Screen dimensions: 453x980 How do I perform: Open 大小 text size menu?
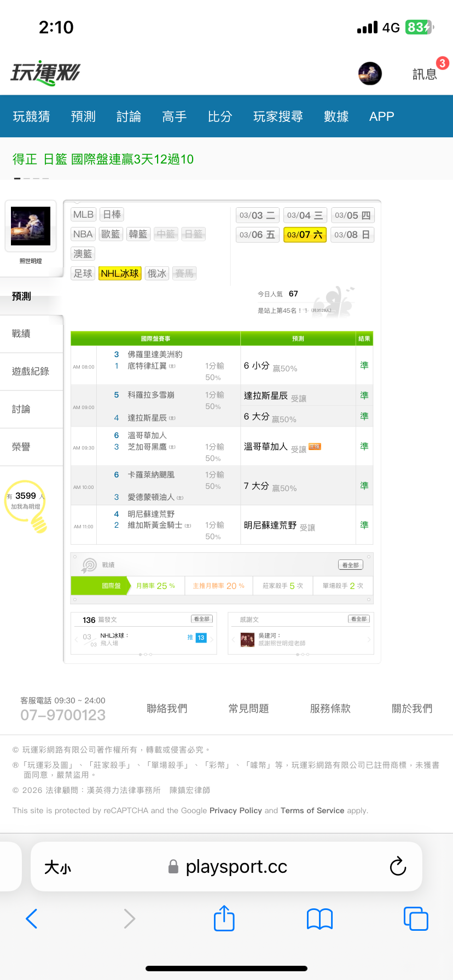coord(57,867)
